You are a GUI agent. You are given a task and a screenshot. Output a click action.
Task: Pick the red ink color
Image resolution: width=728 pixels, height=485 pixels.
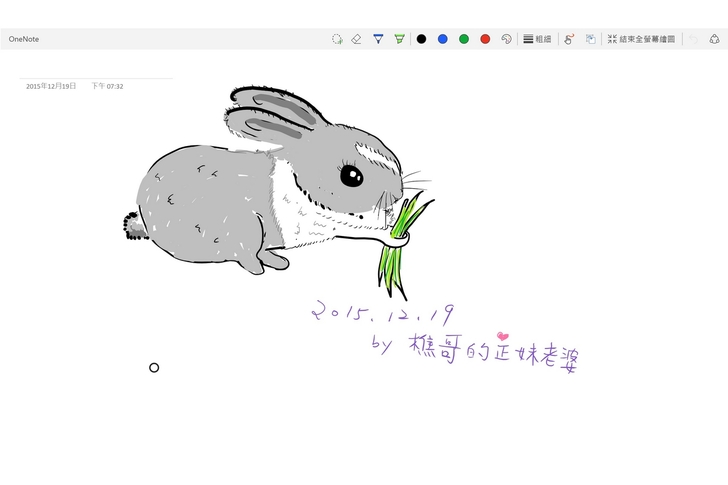[x=485, y=39]
